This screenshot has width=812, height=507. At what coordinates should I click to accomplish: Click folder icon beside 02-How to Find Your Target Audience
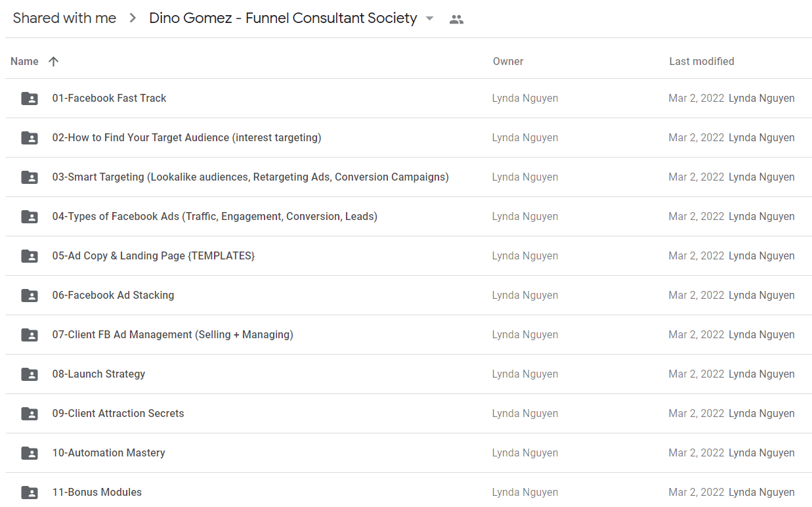click(x=30, y=138)
